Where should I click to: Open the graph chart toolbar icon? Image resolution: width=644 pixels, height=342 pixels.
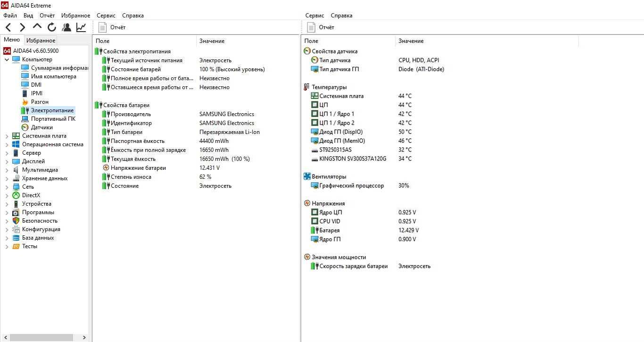(81, 27)
